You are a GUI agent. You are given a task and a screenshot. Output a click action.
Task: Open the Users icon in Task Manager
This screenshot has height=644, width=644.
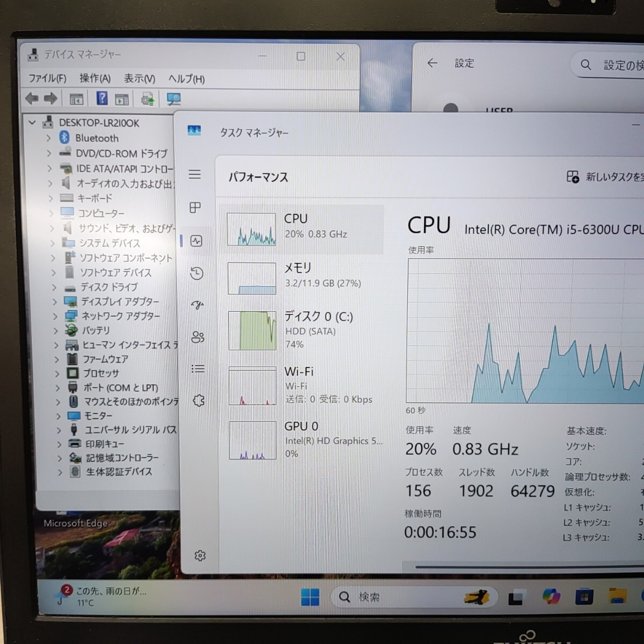(198, 337)
